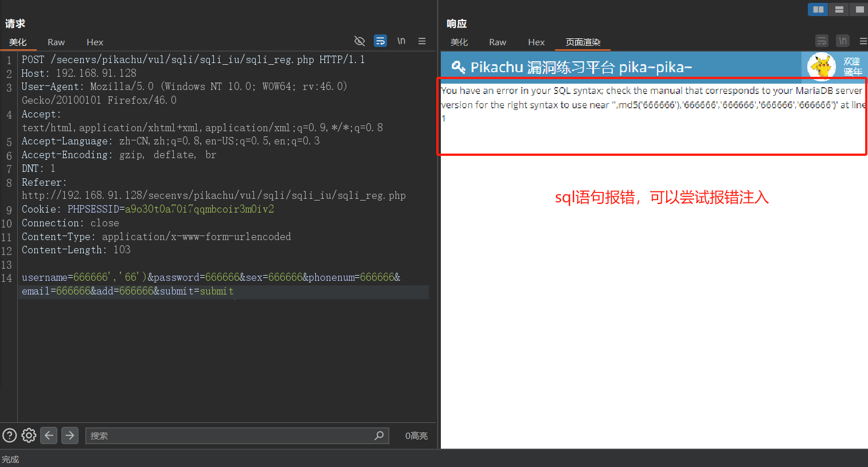Select request Raw tab
Image resolution: width=868 pixels, height=467 pixels.
[56, 42]
